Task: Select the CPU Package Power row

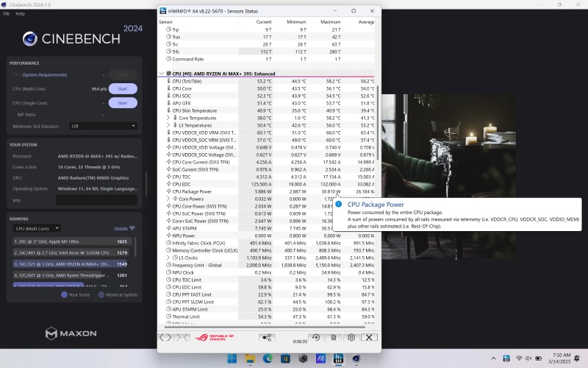Action: coord(266,191)
